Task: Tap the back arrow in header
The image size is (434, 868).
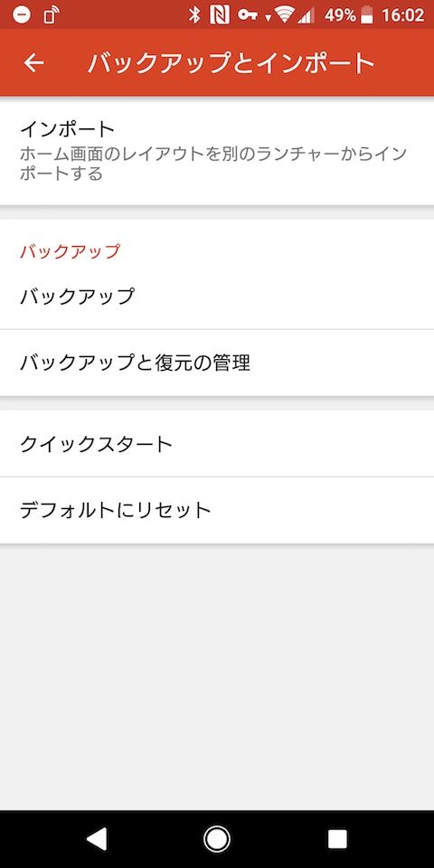Action: [33, 63]
